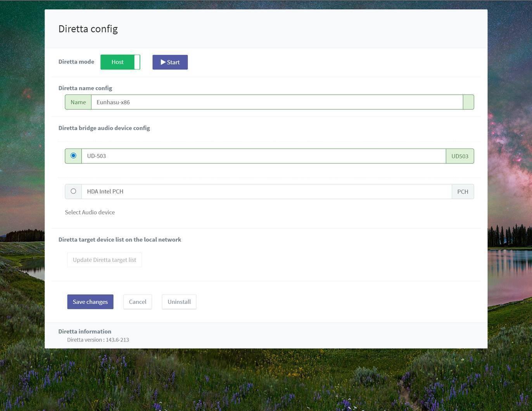Click the HDA Intel PCH device field
Image resolution: width=532 pixels, height=411 pixels.
point(266,192)
